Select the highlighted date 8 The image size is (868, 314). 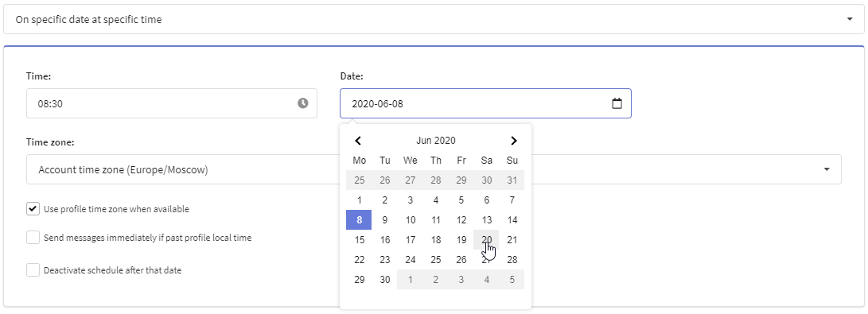point(360,220)
